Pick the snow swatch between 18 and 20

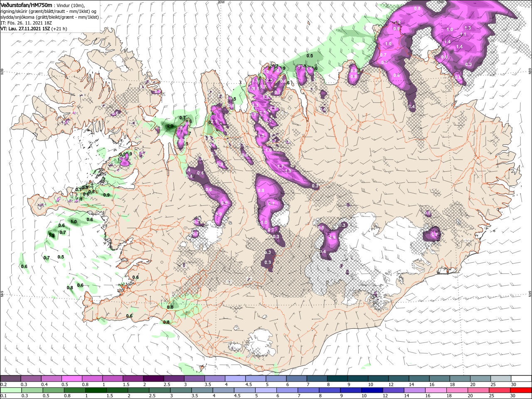pos(461,378)
